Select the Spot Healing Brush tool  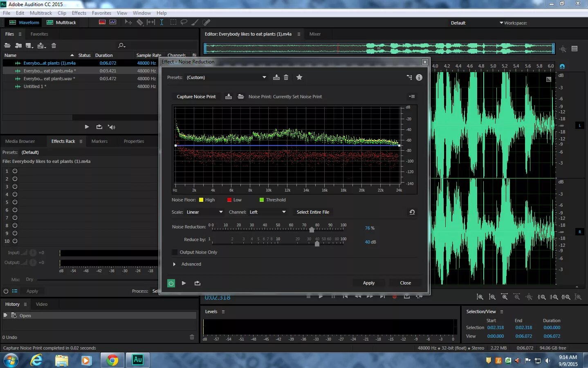tap(206, 22)
